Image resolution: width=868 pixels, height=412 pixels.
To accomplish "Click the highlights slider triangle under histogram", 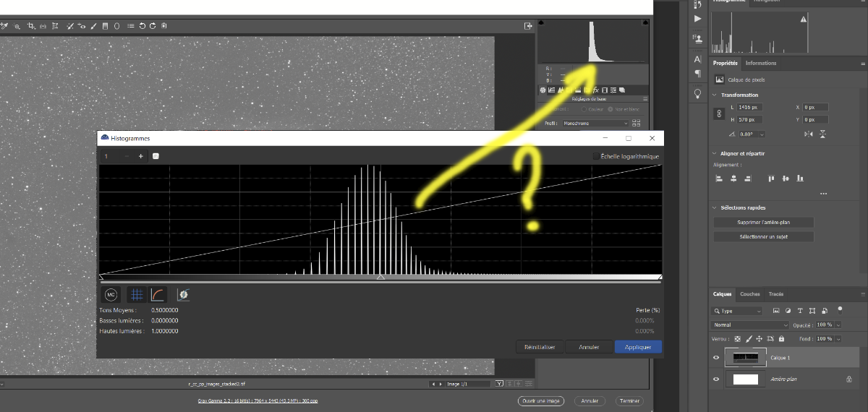I will click(x=659, y=277).
